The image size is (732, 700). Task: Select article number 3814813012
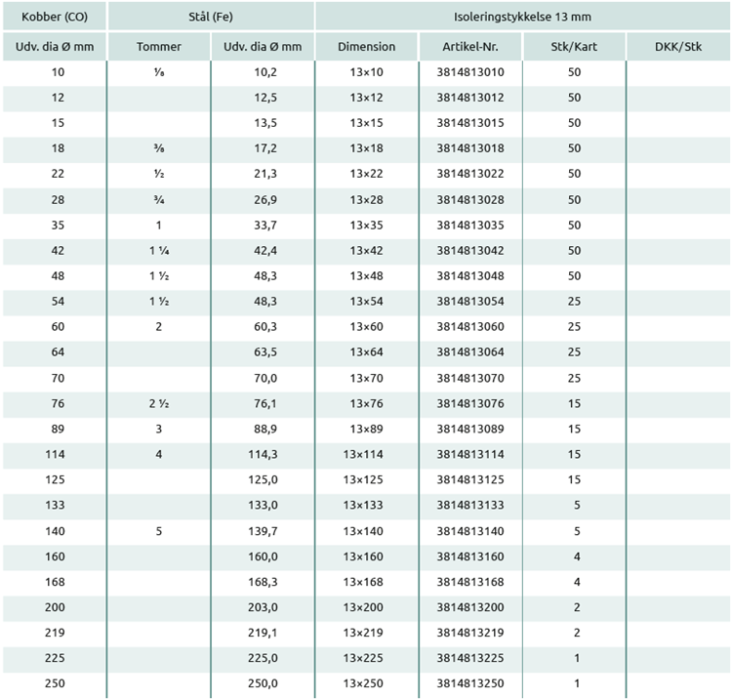(470, 98)
